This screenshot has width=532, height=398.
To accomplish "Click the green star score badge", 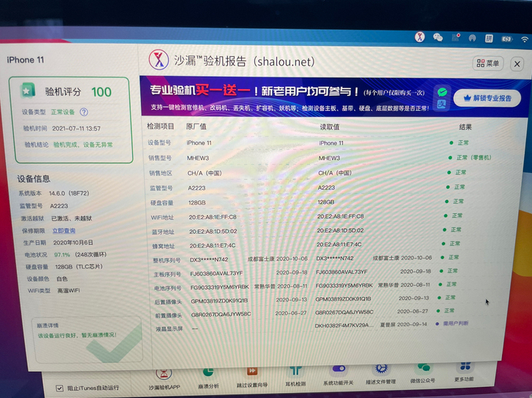I will [28, 90].
